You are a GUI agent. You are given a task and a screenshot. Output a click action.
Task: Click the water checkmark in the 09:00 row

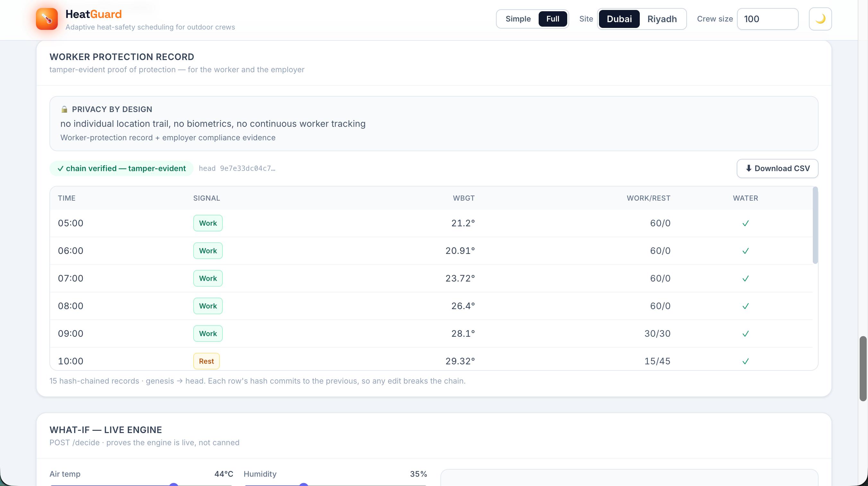coord(745,334)
